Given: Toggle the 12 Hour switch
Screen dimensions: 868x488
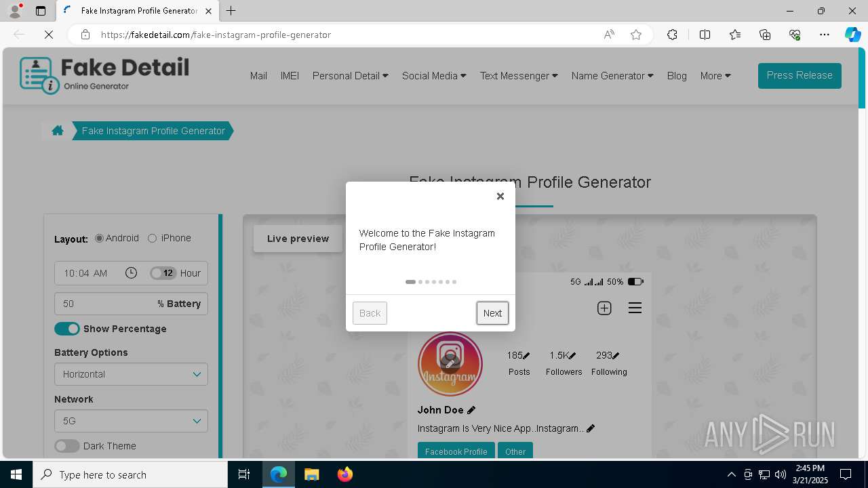Looking at the screenshot, I should (163, 273).
